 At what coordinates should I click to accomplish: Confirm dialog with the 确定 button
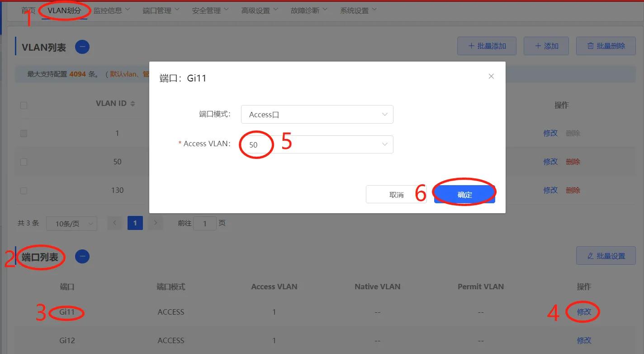click(464, 194)
